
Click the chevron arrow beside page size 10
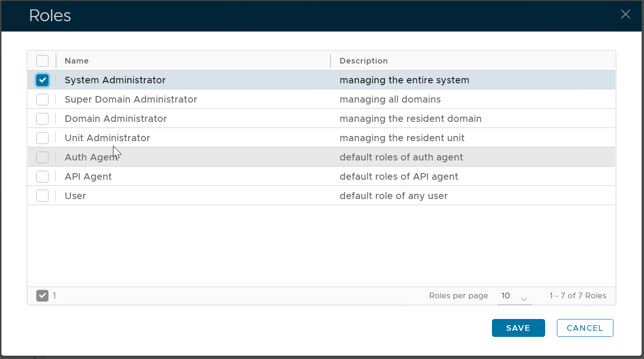coord(523,299)
